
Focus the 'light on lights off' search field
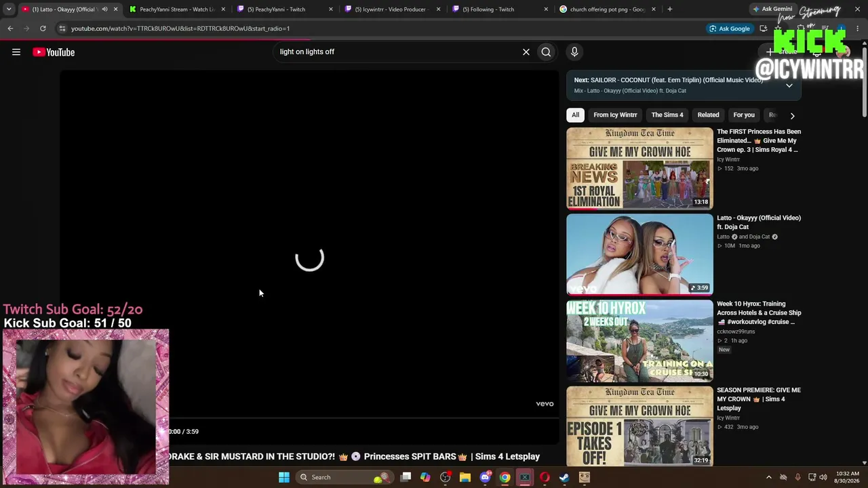[x=397, y=52]
